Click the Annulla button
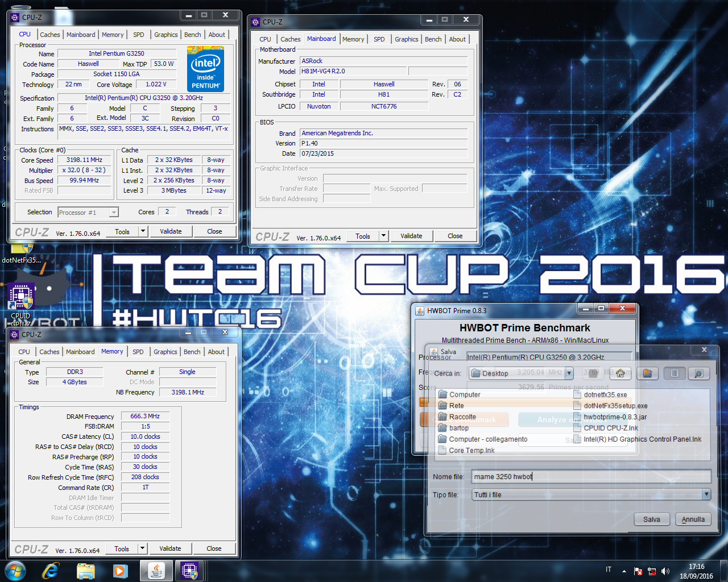The image size is (728, 582). [693, 519]
